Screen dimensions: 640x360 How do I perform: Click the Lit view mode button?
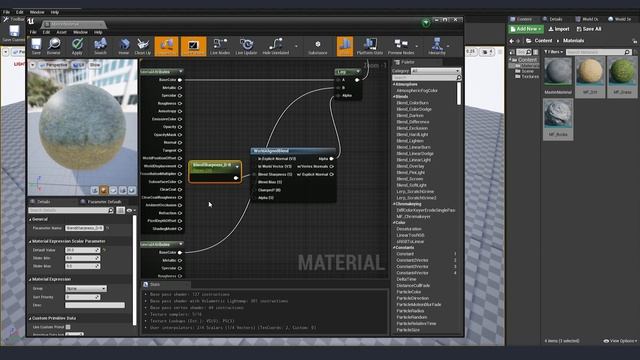coord(78,65)
